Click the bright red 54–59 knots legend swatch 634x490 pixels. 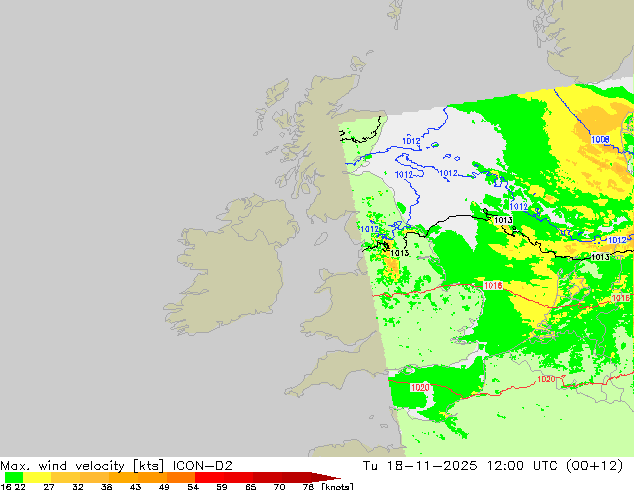click(209, 477)
